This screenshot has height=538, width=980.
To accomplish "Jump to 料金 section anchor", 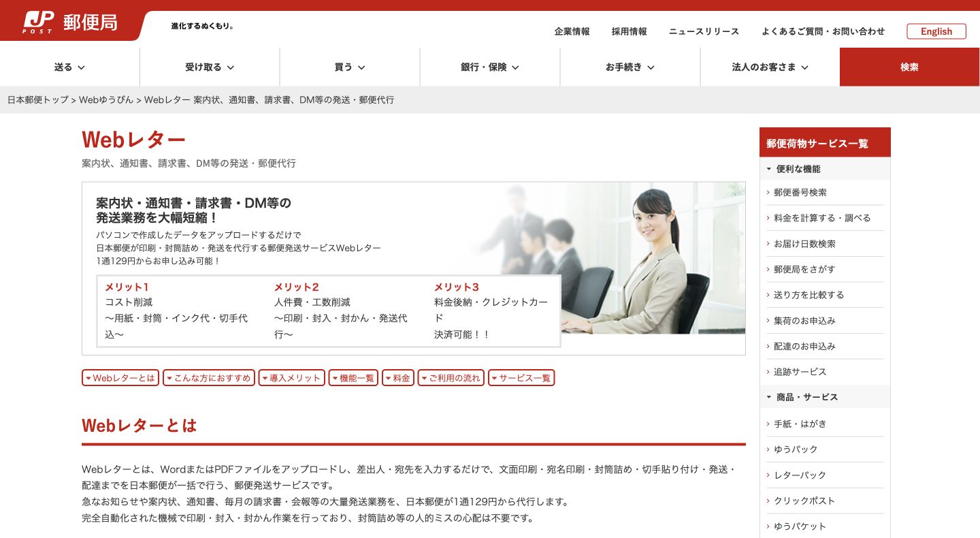I will pos(398,378).
